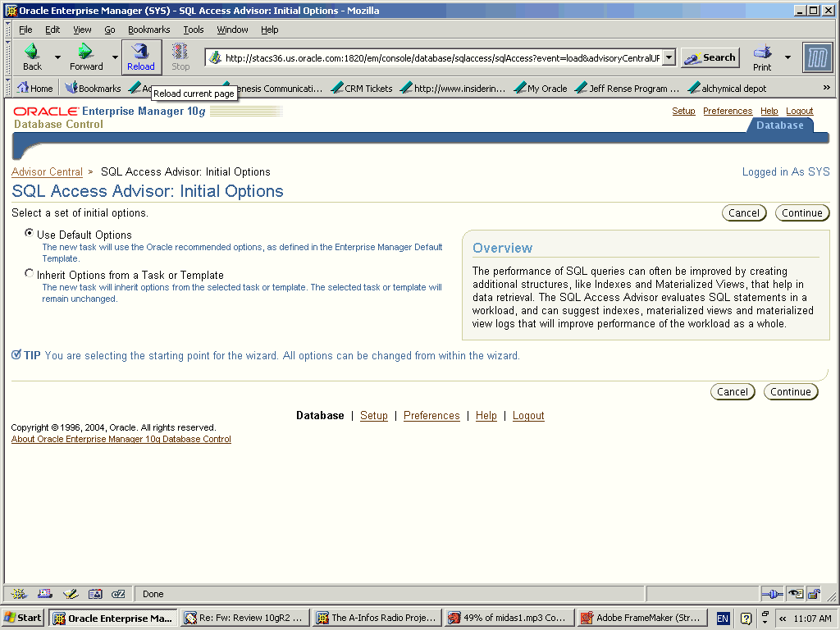The width and height of the screenshot is (840, 630).
Task: Expand the URL bar history dropdown
Action: point(669,57)
